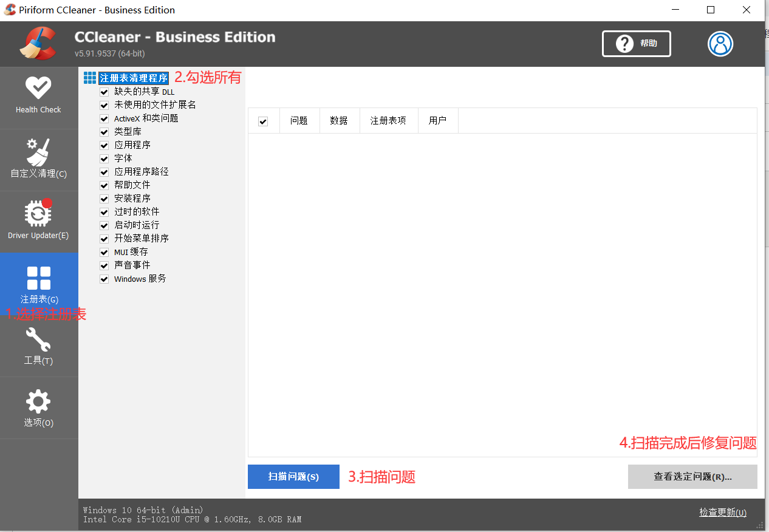Click 扫描问题(S) button
This screenshot has width=769, height=532.
(x=293, y=477)
